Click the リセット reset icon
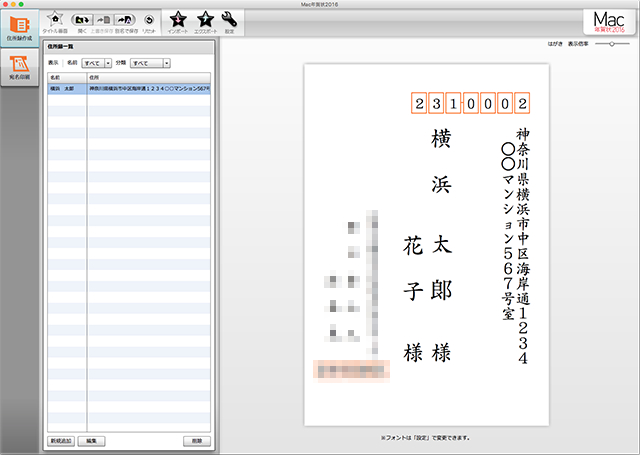640x455 pixels. point(148,20)
